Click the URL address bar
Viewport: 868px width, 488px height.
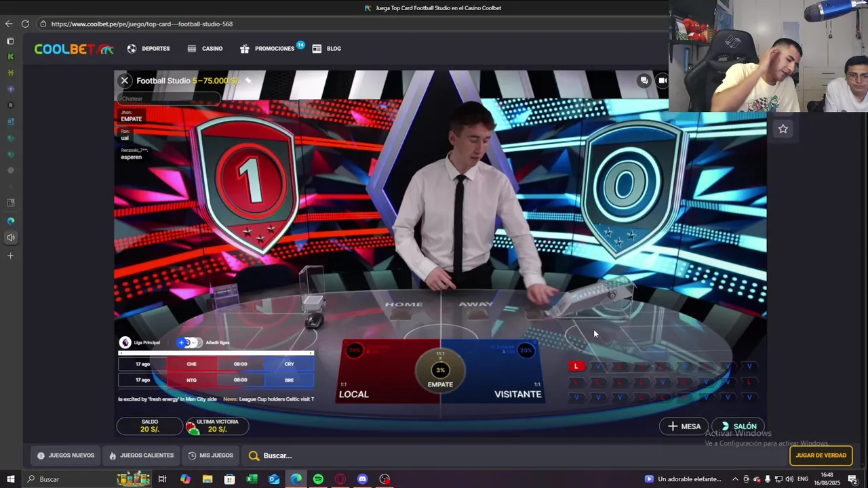coord(353,24)
